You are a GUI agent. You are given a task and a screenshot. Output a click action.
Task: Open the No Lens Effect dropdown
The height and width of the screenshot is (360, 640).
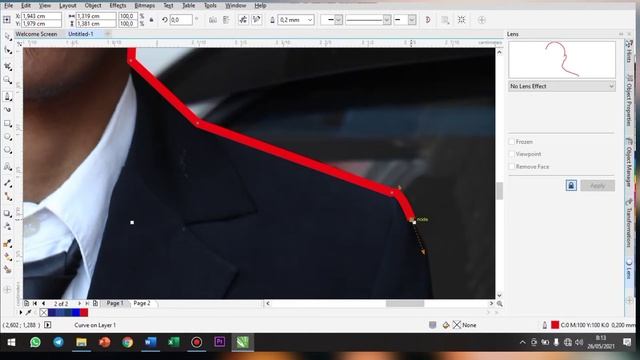coord(562,86)
